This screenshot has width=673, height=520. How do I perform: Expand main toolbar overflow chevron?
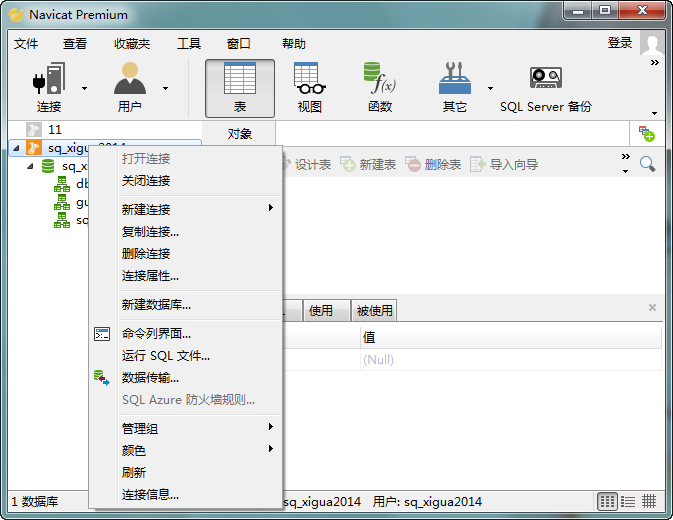click(654, 63)
